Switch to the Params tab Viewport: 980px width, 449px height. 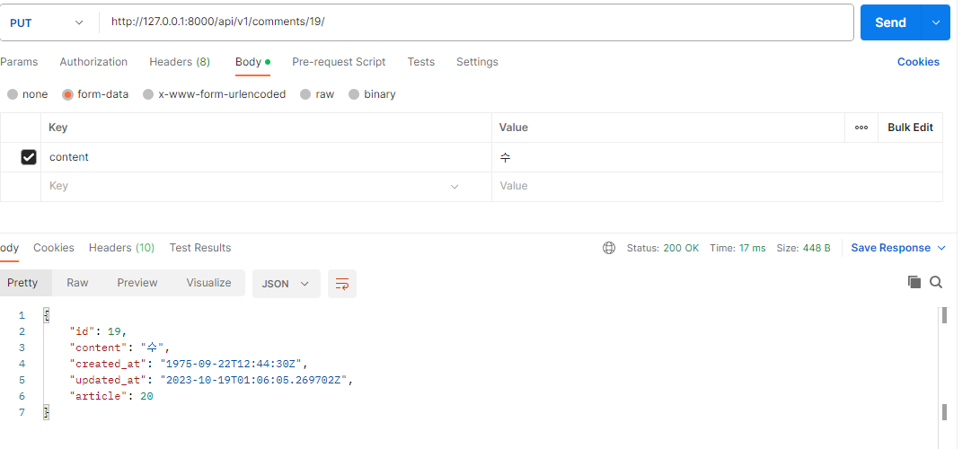[19, 62]
